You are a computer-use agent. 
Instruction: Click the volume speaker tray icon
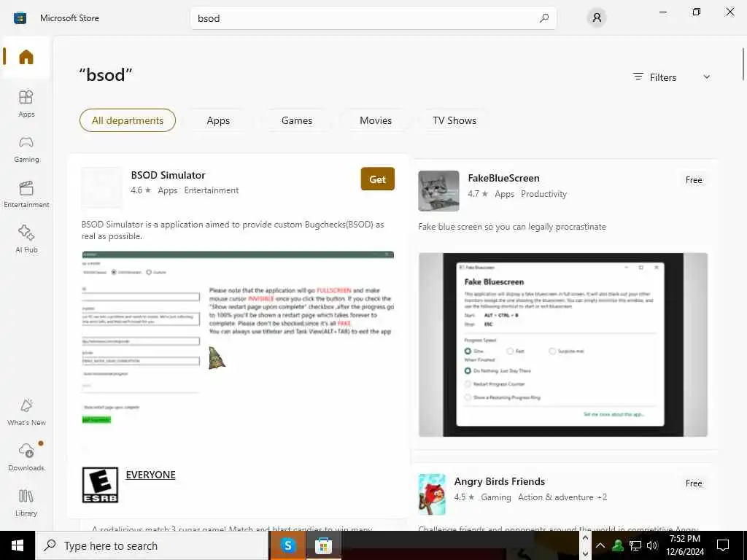(x=652, y=545)
